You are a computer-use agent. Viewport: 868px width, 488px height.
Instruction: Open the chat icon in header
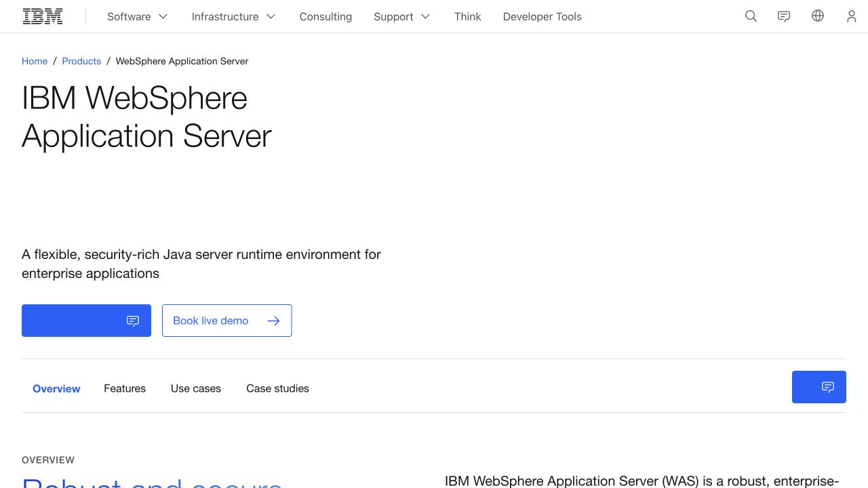(x=784, y=16)
